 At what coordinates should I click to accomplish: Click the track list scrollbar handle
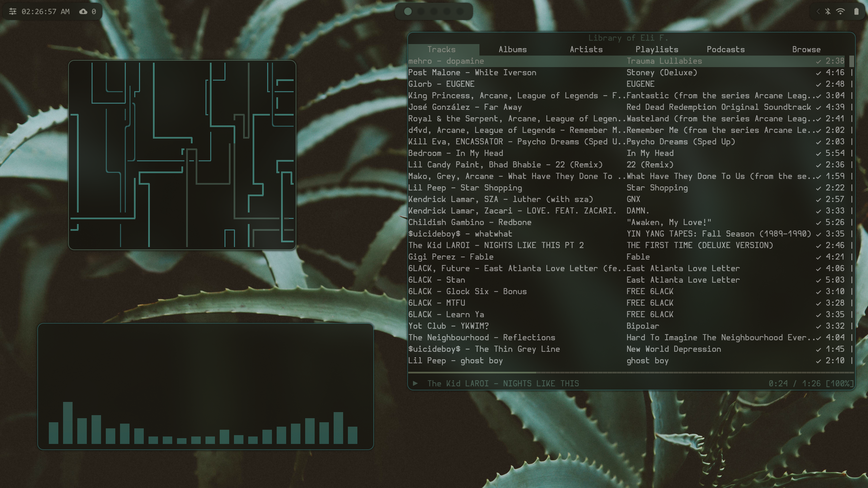851,61
